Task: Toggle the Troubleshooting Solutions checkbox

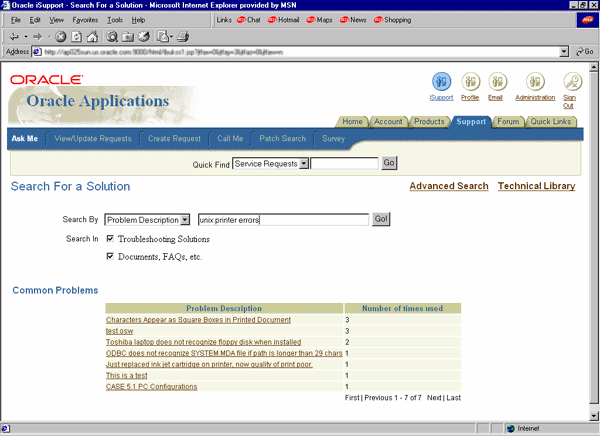Action: tap(110, 238)
